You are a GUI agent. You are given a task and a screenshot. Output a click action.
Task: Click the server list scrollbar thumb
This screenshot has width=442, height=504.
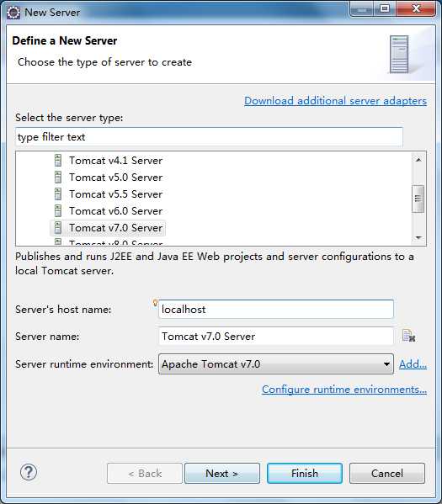click(418, 199)
